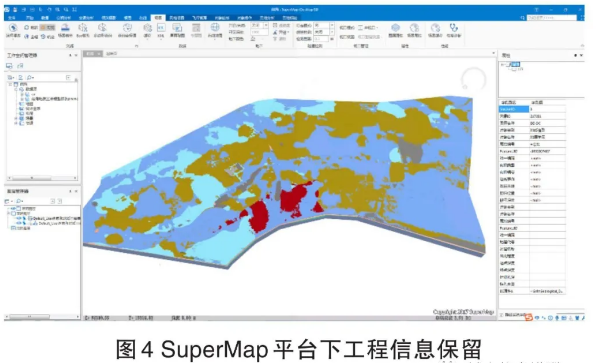Switch to the second document tab above the scene
This screenshot has width=599, height=363.
point(111,54)
